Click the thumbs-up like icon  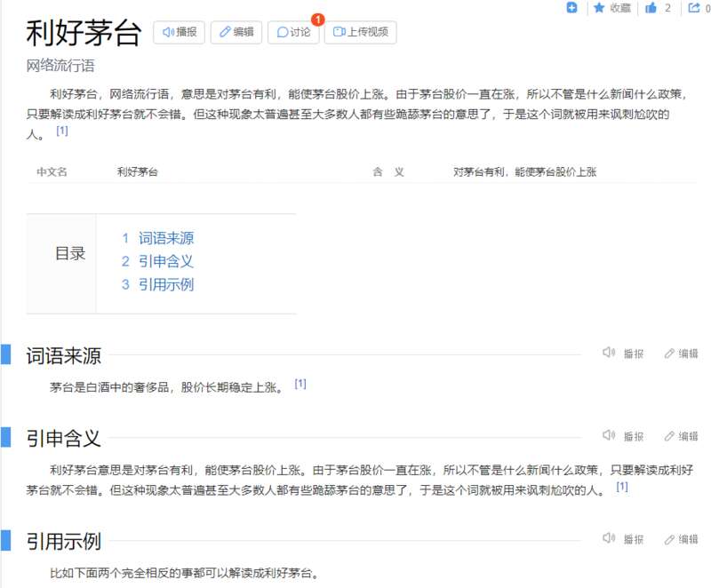tap(651, 8)
